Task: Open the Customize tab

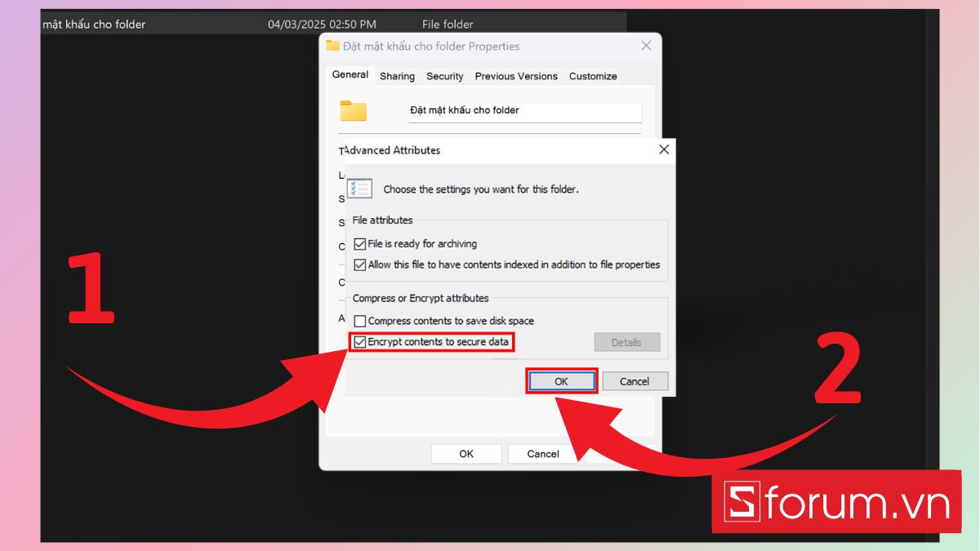Action: 593,76
